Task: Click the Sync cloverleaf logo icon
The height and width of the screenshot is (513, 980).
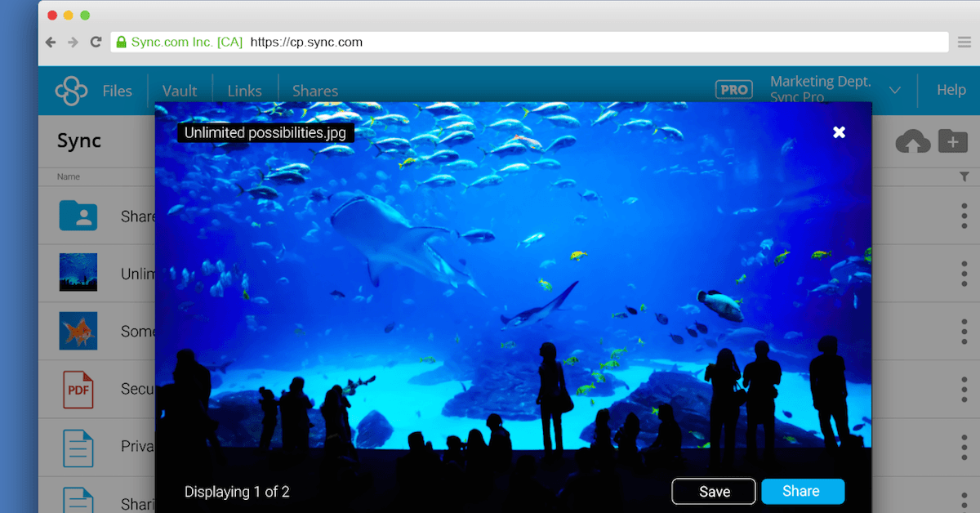Action: 72,91
